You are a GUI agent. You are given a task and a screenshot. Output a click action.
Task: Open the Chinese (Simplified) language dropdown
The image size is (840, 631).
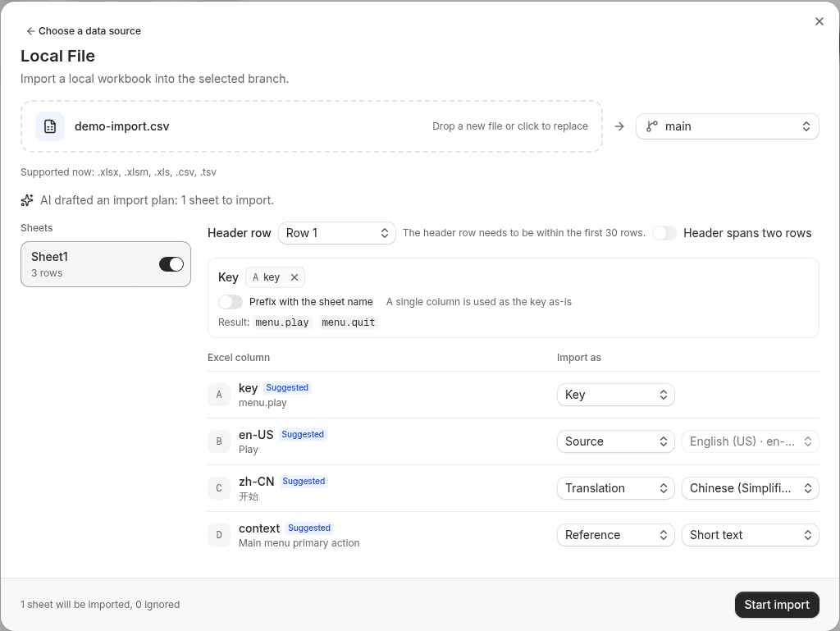[750, 488]
